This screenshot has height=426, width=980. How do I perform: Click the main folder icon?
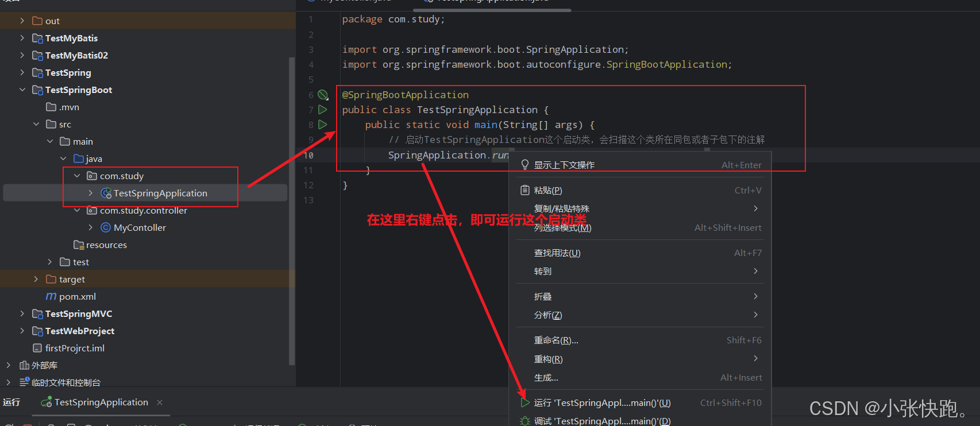tap(65, 141)
